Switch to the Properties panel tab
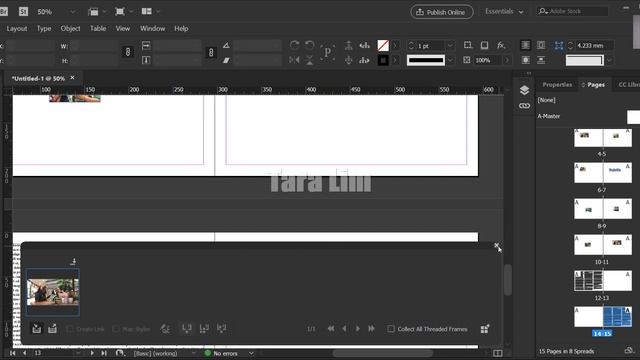640x360 pixels. tap(557, 84)
